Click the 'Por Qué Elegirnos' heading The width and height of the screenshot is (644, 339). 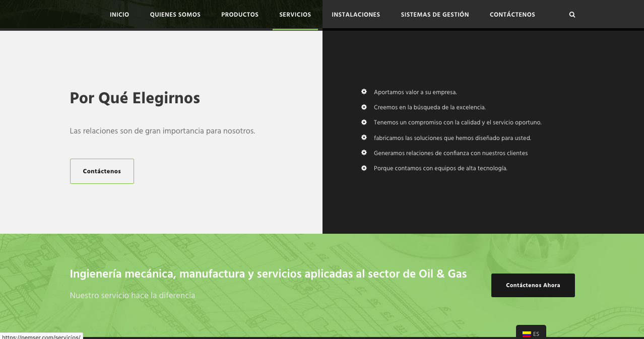(x=135, y=98)
